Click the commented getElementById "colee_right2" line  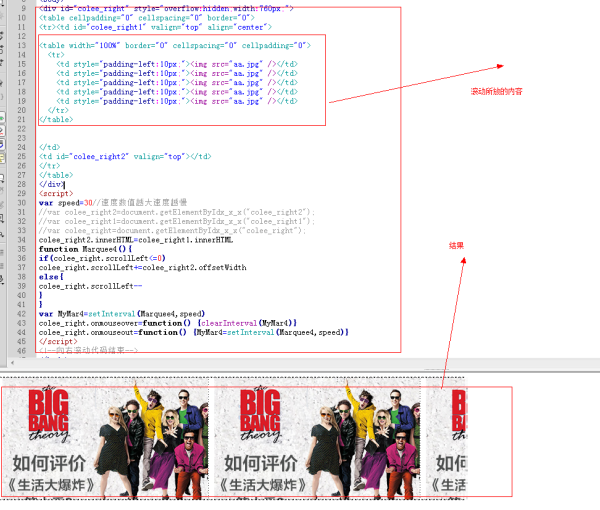pyautogui.click(x=177, y=212)
